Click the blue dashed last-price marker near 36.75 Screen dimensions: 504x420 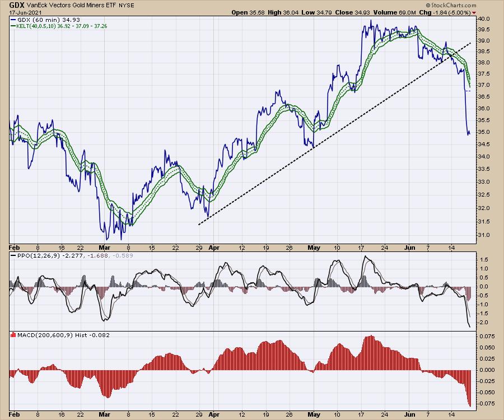468,91
